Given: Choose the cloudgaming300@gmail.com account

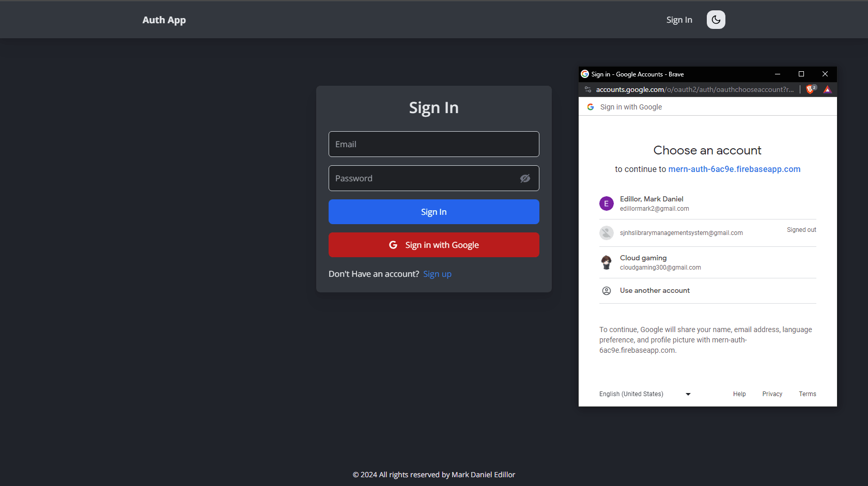Looking at the screenshot, I should [708, 262].
